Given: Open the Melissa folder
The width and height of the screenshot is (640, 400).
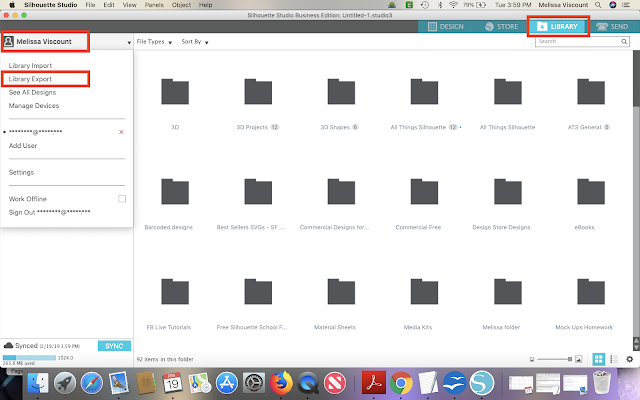Looking at the screenshot, I should (x=508, y=291).
